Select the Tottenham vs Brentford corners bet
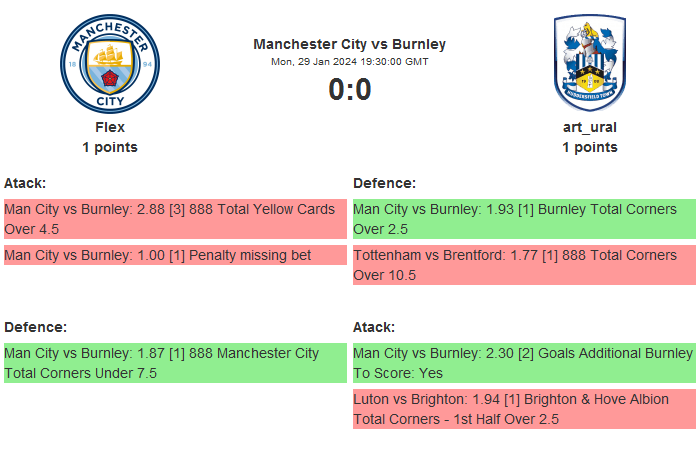This screenshot has width=700, height=460. pos(524,265)
